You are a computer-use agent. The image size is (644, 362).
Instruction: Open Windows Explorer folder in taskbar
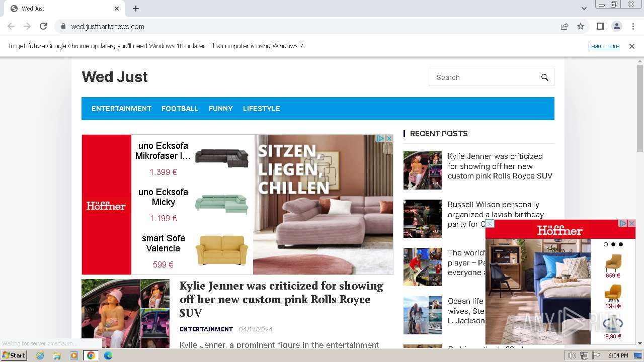(57, 355)
